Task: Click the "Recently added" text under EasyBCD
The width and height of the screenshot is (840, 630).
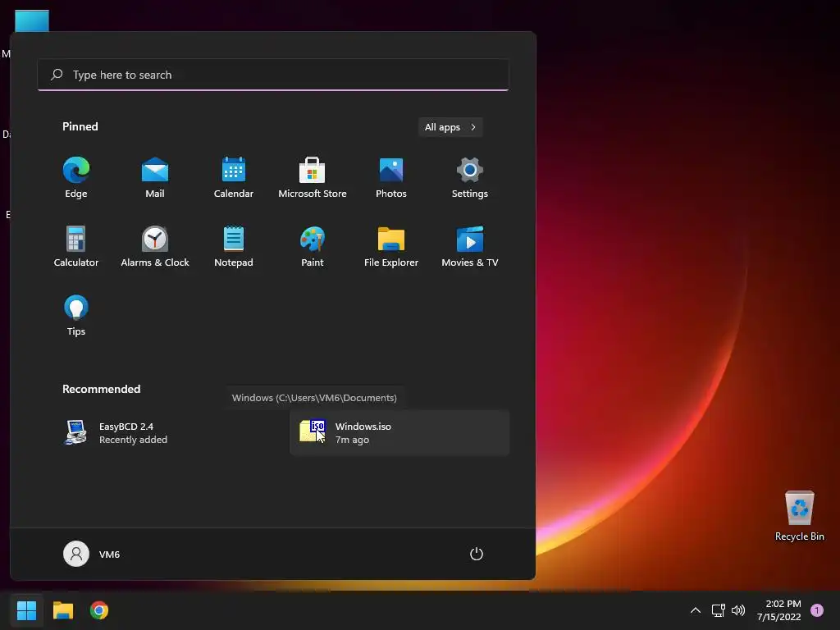Action: click(134, 440)
